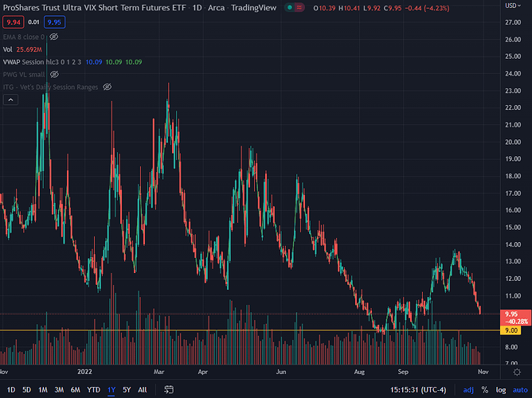Viewport: 532px width, 398px height.
Task: Select the 5D time range
Action: coord(26,390)
